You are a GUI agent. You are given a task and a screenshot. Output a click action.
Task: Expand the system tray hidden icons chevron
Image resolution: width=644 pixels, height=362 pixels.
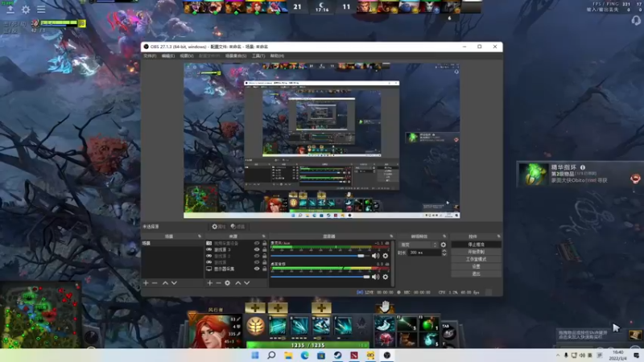pyautogui.click(x=557, y=356)
